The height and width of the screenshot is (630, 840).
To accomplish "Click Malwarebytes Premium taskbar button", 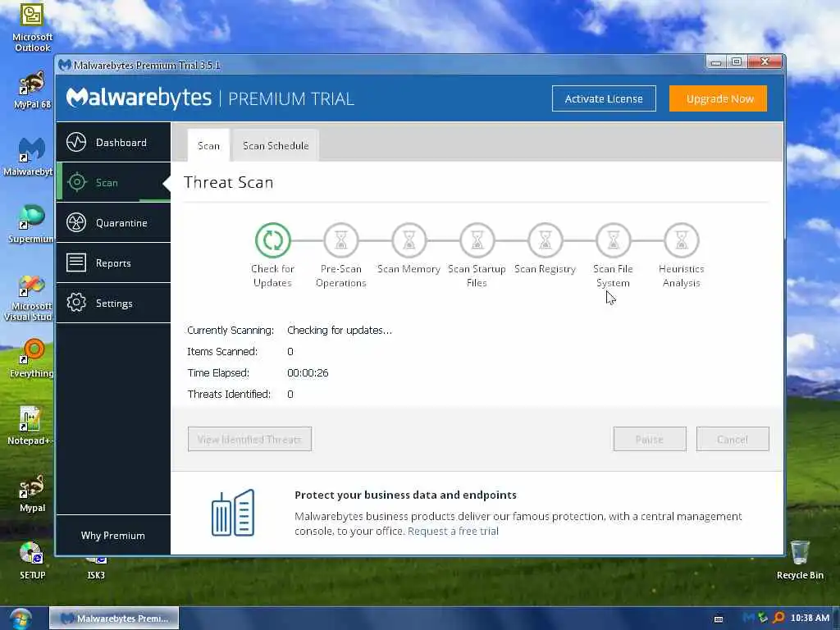I will [x=114, y=619].
